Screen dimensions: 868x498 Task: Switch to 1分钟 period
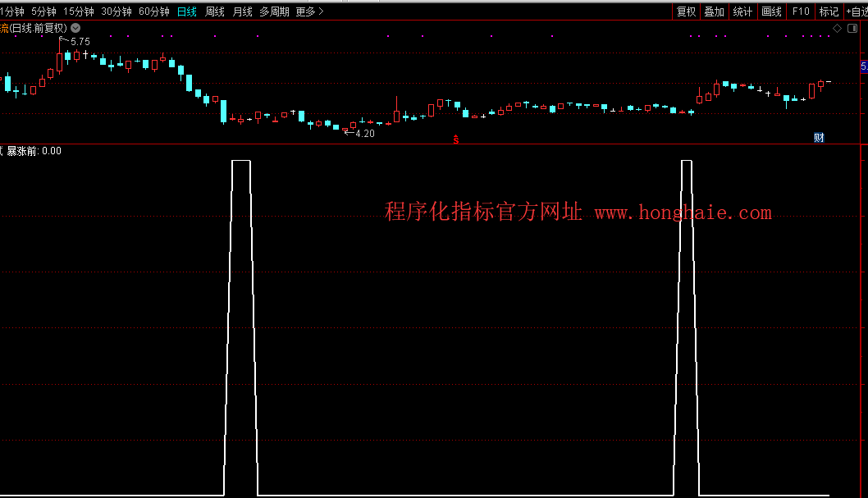12,11
